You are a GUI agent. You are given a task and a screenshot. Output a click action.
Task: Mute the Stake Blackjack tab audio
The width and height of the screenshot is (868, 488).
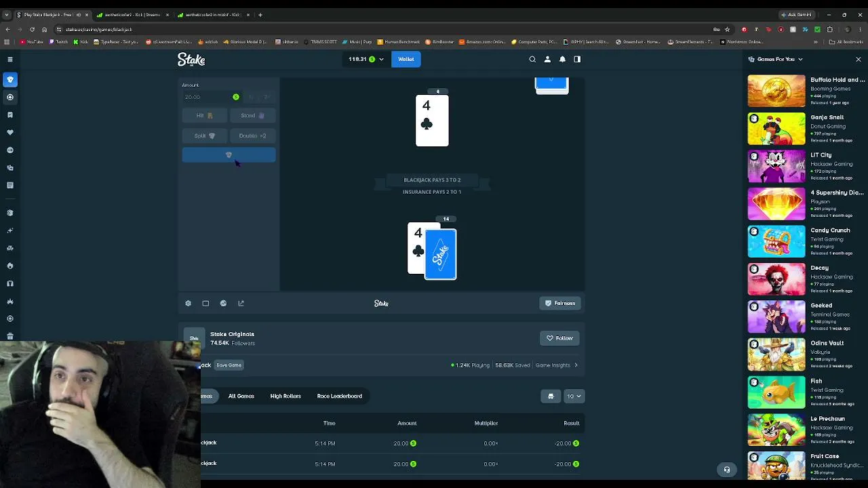[78, 15]
